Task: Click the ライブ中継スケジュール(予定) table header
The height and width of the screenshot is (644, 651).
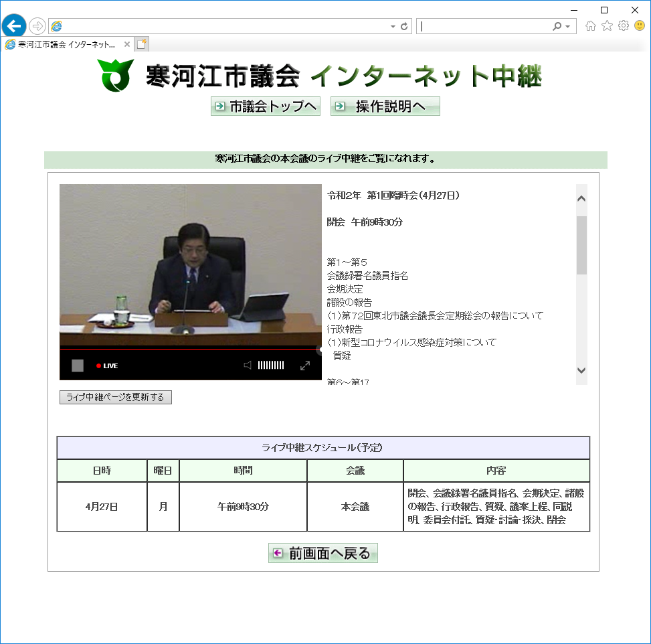Action: pos(323,447)
